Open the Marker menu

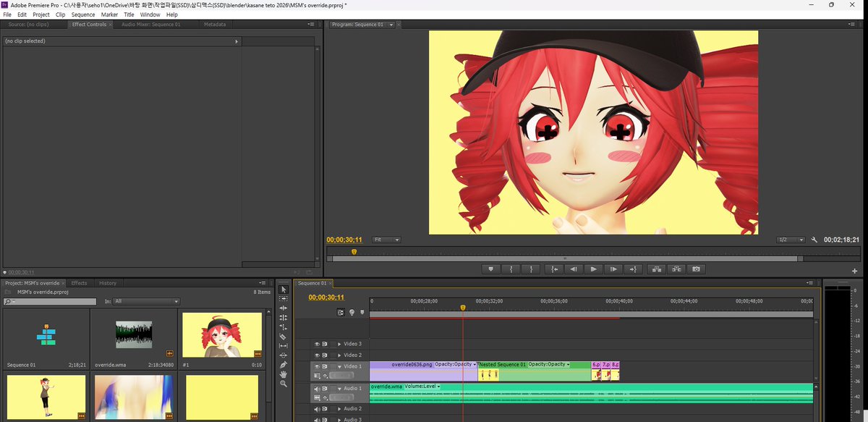tap(109, 14)
